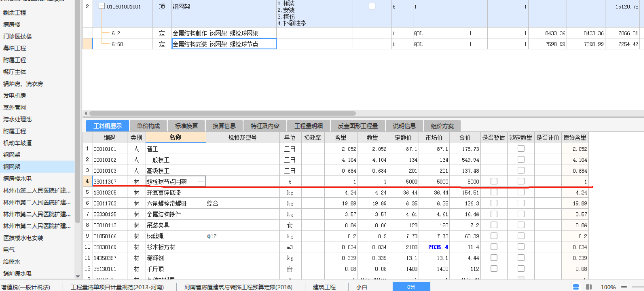644x291 pixels.
Task: Click total price 15120.78 of 钢网架 item
Action: click(x=627, y=7)
